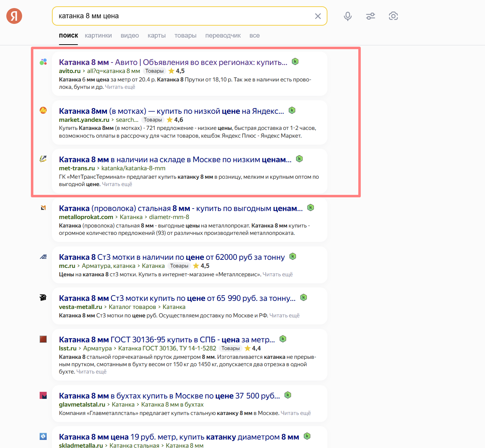Click the Yandex logo icon
Screen dimensions: 485x448
click(14, 16)
